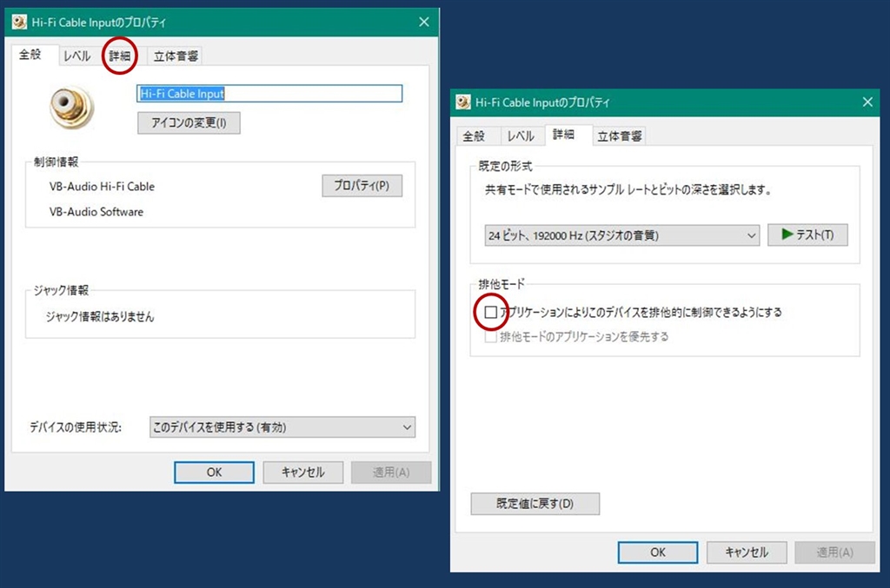The width and height of the screenshot is (890, 588).
Task: Click 既定値に戻す(D) button
Action: tap(535, 504)
